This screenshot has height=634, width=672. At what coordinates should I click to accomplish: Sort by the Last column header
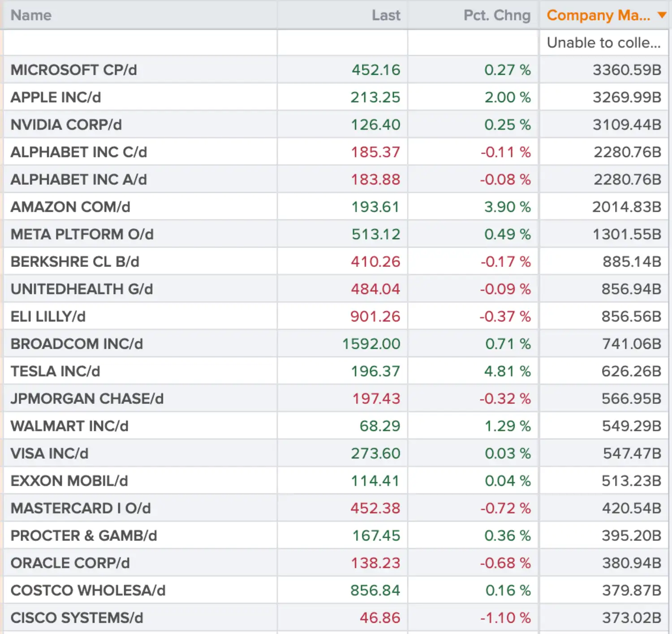[x=386, y=15]
